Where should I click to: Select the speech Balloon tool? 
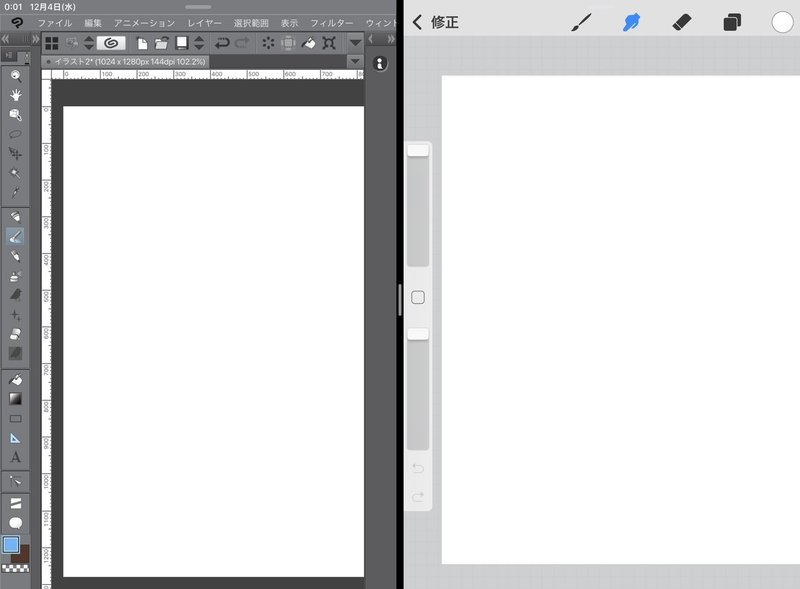15,523
